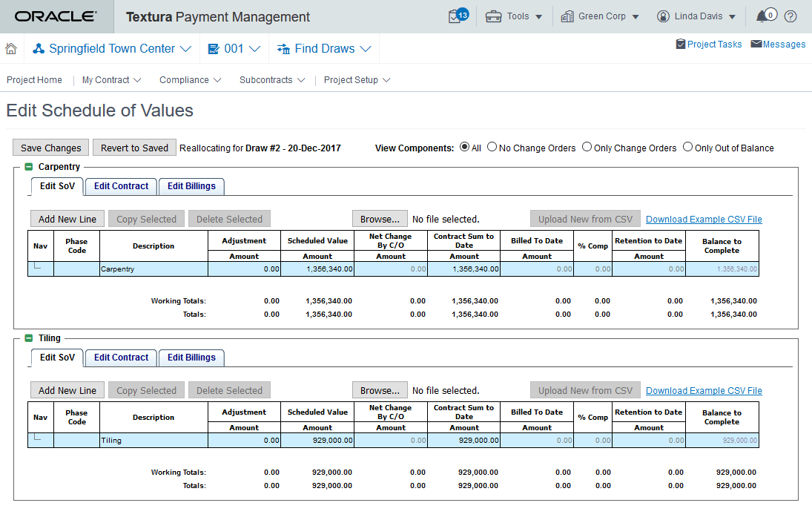Collapse the Carpentry section green icon
This screenshot has width=812, height=520.
(x=29, y=167)
